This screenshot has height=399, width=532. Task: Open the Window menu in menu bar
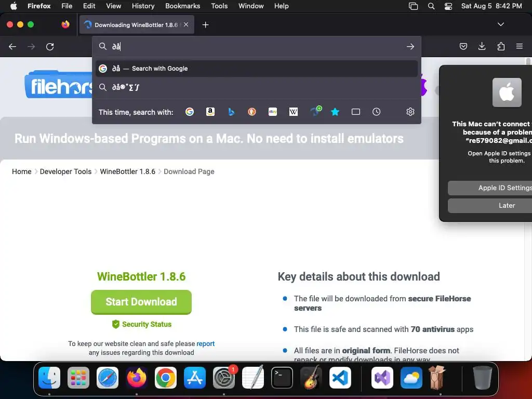(x=251, y=6)
